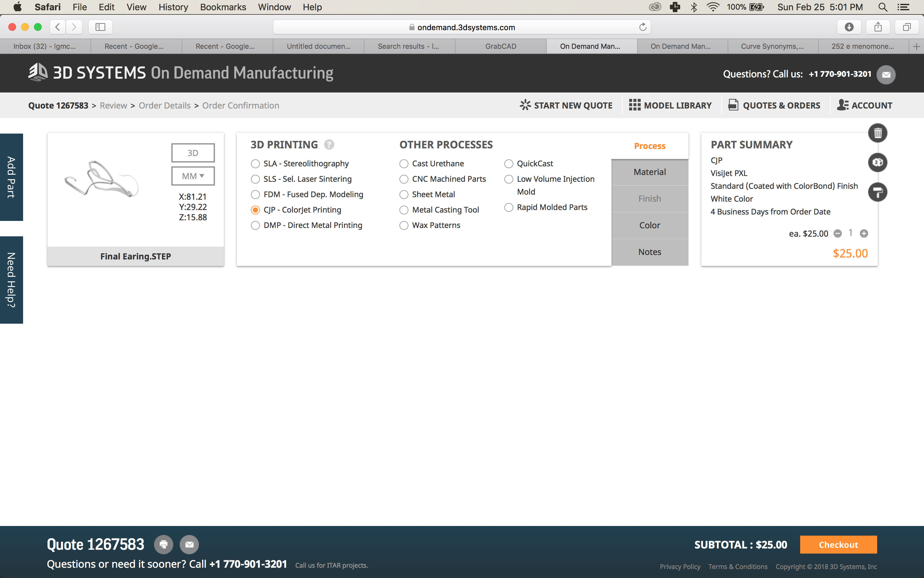Click the Checkout button

(x=838, y=545)
